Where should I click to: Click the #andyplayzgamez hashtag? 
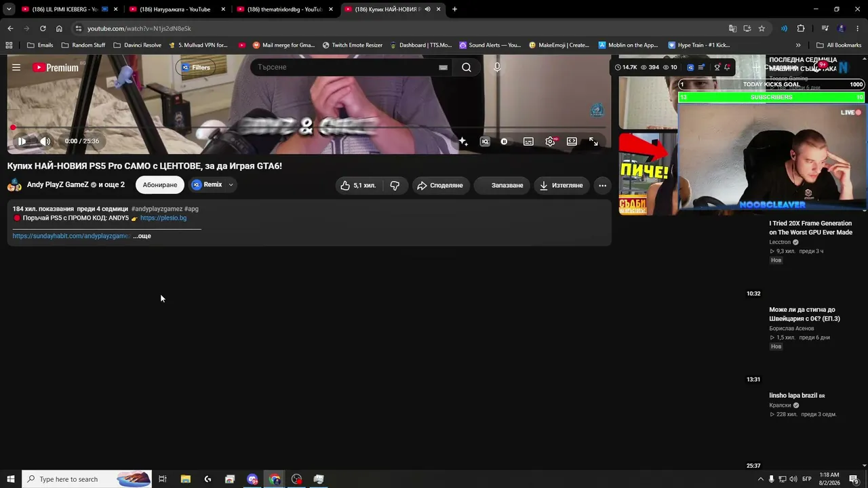(x=157, y=209)
